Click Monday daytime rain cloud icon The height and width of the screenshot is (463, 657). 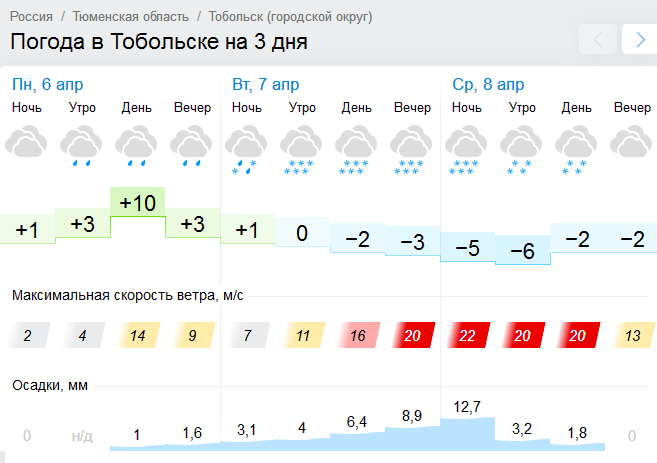(x=136, y=146)
